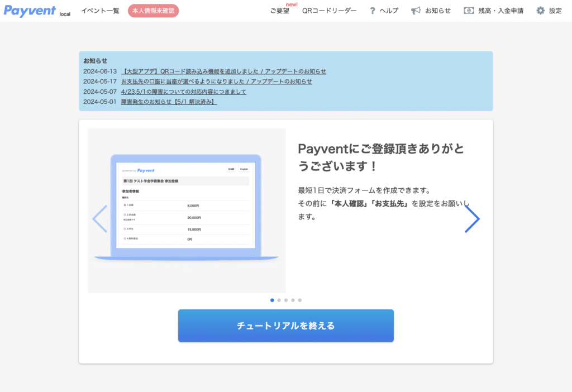Select the third carousel dot
The image size is (572, 392).
[x=286, y=300]
